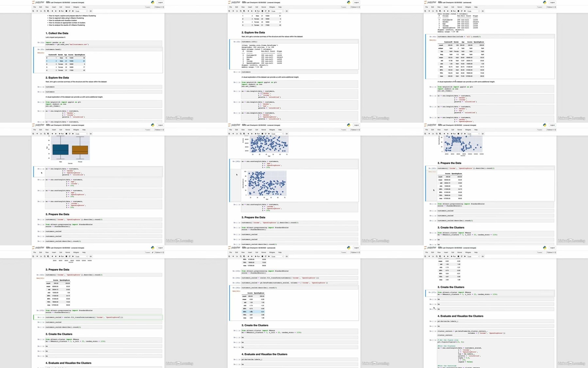Image resolution: width=588 pixels, height=368 pixels.
Task: Open Widgets menu in the green-bordered cell notebook
Action: tap(76, 252)
